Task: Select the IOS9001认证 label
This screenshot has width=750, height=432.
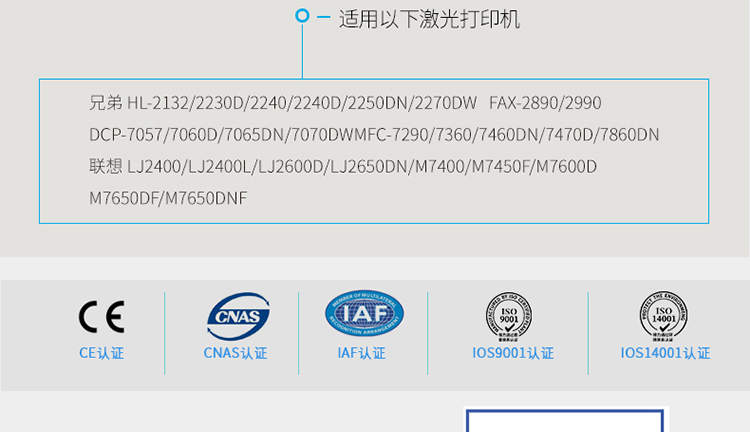Action: click(512, 353)
